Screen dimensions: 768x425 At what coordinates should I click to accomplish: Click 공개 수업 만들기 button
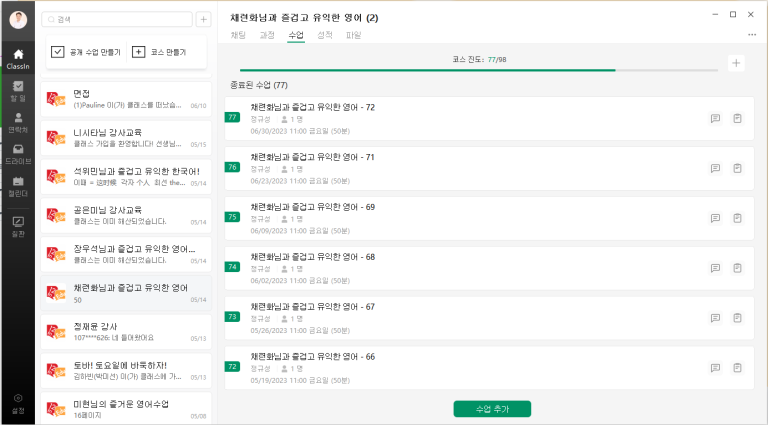(x=85, y=51)
